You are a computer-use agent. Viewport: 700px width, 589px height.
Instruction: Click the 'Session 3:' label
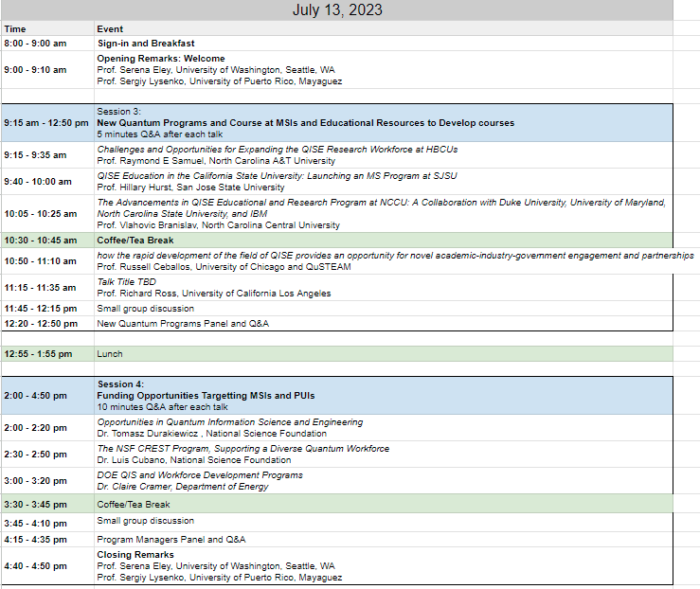pyautogui.click(x=118, y=112)
